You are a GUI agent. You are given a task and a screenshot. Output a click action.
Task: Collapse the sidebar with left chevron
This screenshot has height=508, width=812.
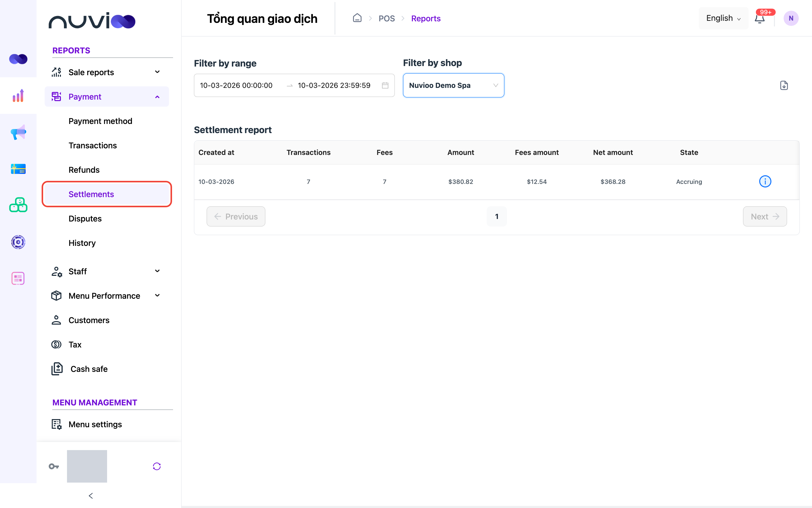click(x=91, y=496)
